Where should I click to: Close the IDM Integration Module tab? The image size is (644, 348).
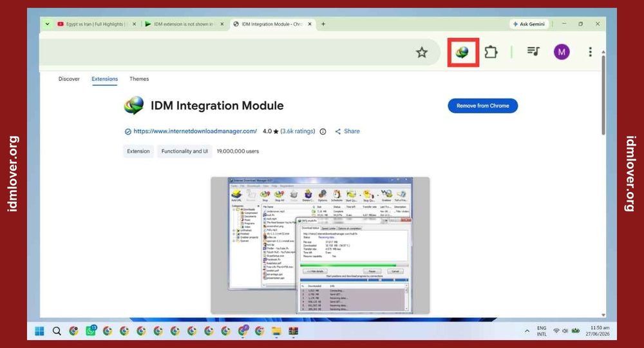[310, 24]
